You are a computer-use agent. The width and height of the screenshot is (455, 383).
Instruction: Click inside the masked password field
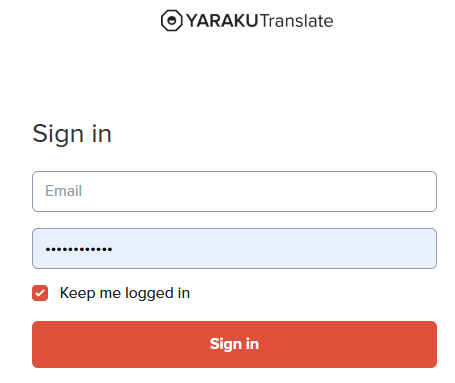tap(234, 248)
